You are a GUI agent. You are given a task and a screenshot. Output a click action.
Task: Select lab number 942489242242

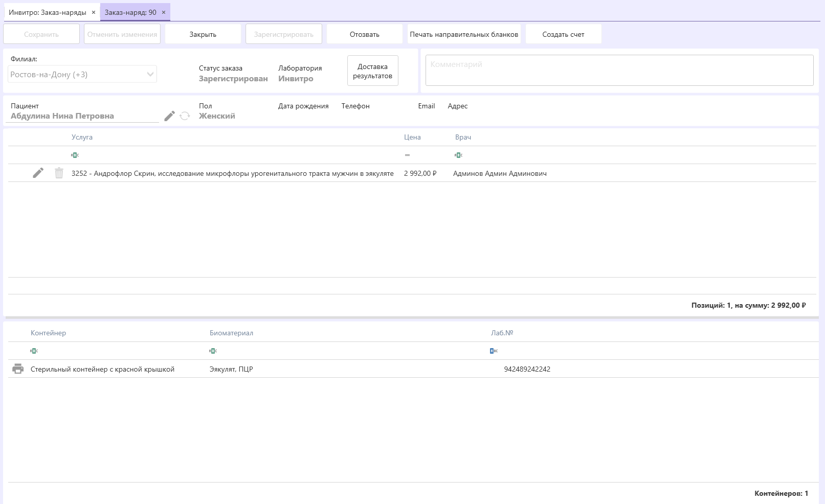point(527,369)
